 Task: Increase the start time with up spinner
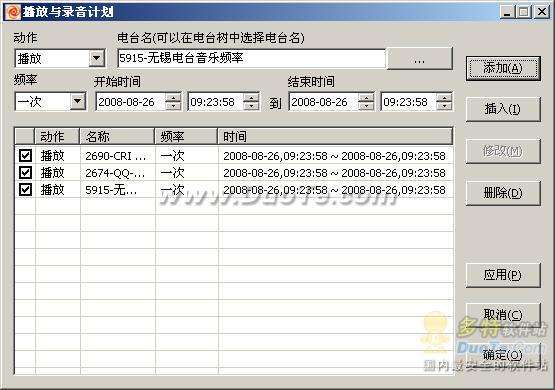pos(251,98)
